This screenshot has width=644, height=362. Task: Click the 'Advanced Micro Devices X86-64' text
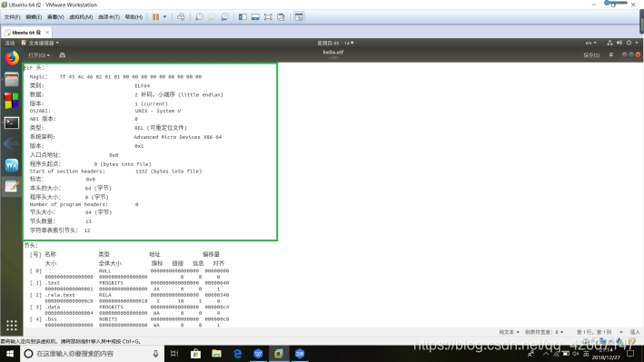point(178,137)
